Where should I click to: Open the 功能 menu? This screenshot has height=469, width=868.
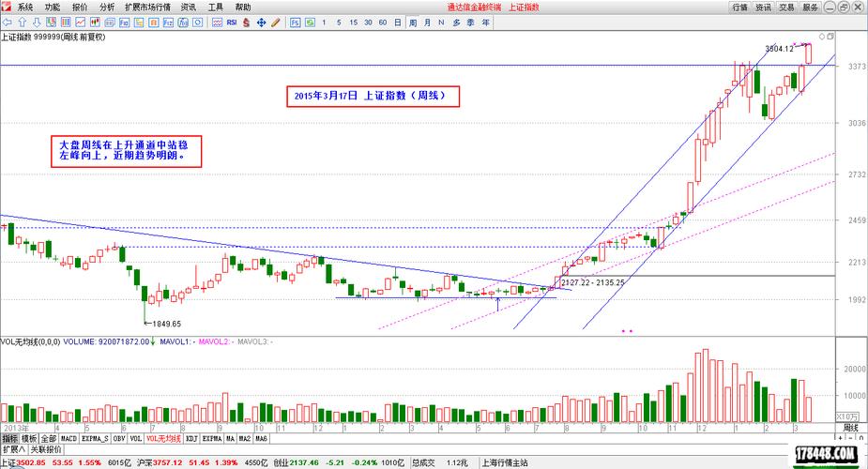[53, 8]
